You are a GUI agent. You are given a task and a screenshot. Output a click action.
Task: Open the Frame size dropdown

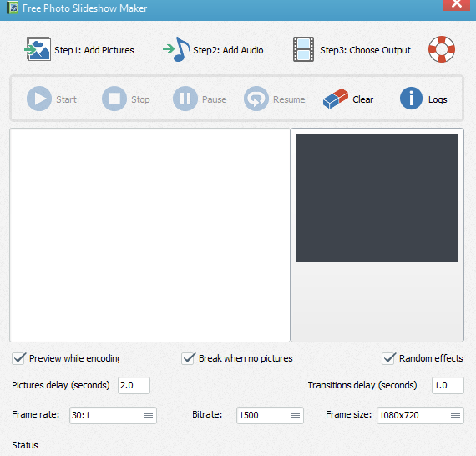point(420,415)
